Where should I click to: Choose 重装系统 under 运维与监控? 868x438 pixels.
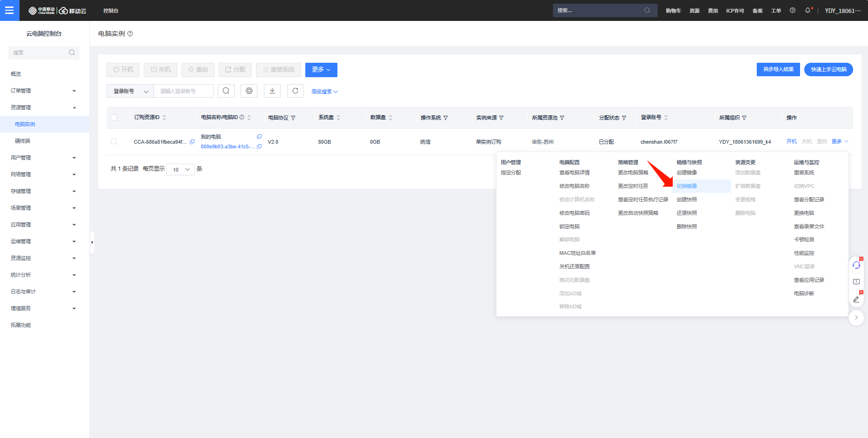tap(804, 173)
